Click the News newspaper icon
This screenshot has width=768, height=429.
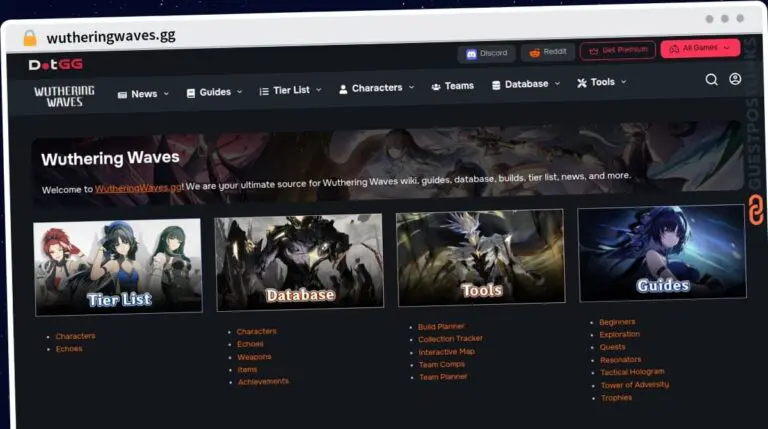click(x=122, y=95)
